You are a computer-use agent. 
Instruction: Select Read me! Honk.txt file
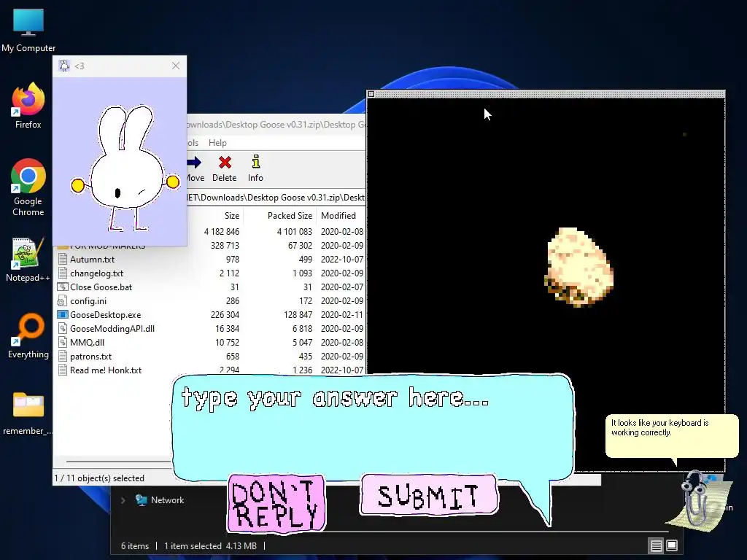click(106, 370)
